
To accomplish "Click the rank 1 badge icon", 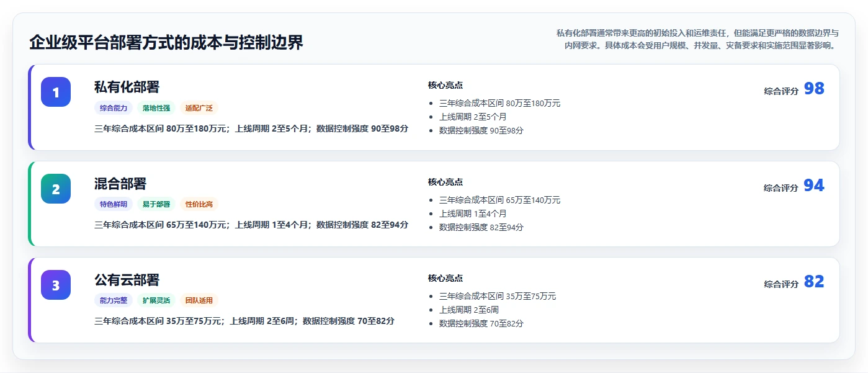I will pos(56,92).
